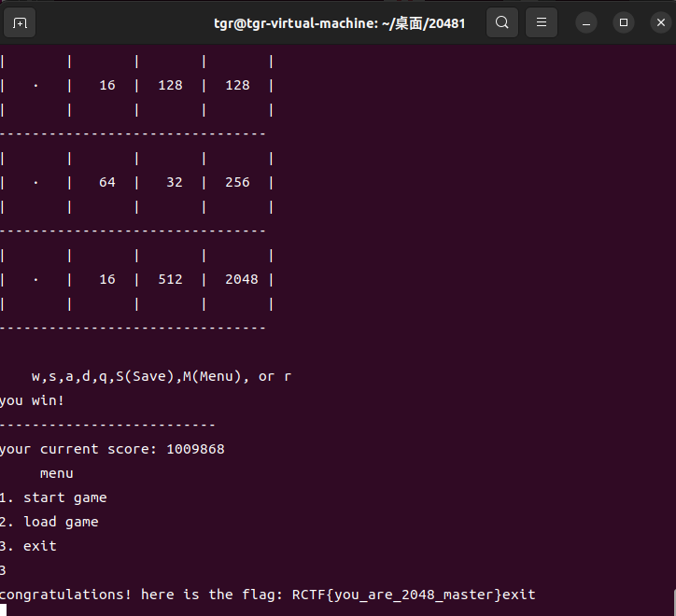
Task: Open the hamburger menu in title bar
Action: 543,22
